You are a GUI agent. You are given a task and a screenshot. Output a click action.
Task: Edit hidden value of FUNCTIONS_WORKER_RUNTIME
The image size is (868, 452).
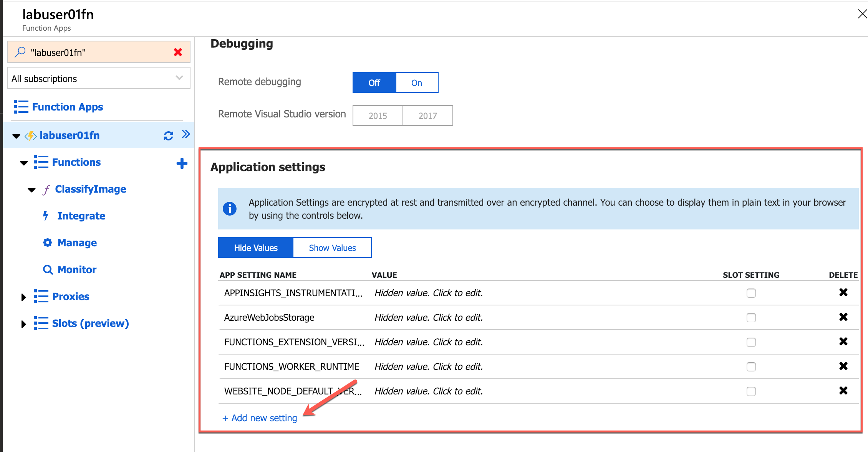click(x=429, y=366)
